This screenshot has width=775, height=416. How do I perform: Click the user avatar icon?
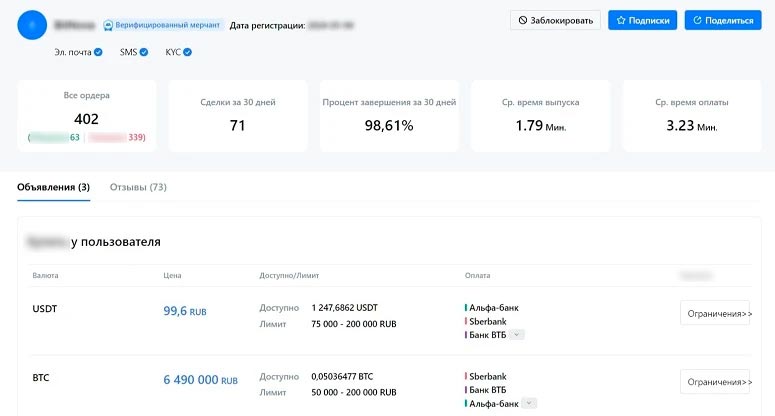tap(33, 24)
